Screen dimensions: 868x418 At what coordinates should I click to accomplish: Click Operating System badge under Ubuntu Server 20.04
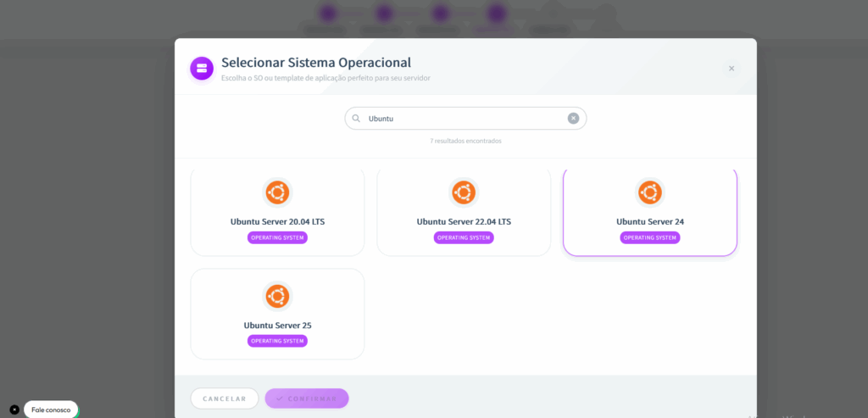277,237
